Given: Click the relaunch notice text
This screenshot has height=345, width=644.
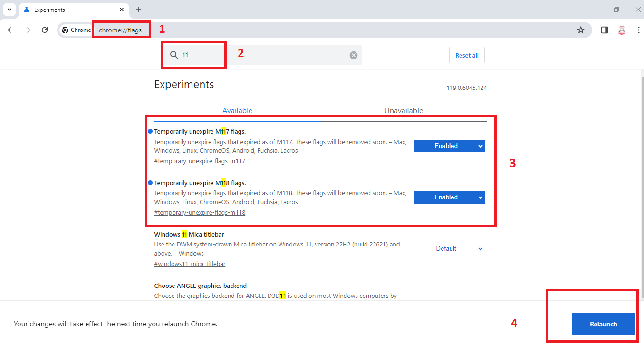Looking at the screenshot, I should [115, 324].
